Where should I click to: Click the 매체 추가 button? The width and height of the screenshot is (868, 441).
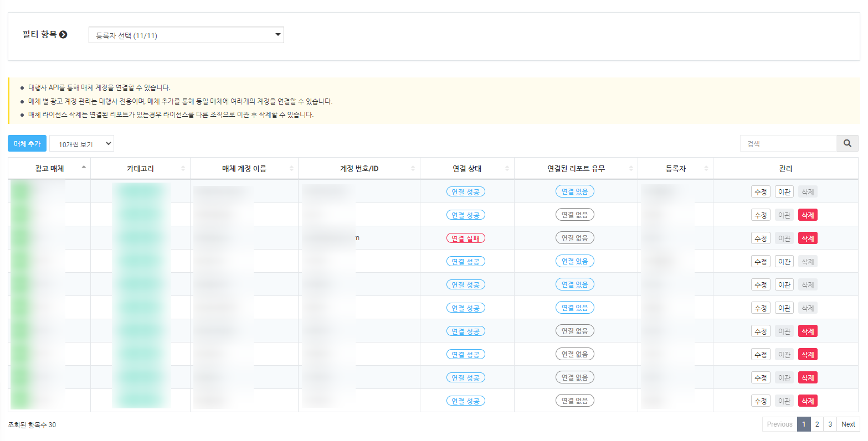coord(27,143)
